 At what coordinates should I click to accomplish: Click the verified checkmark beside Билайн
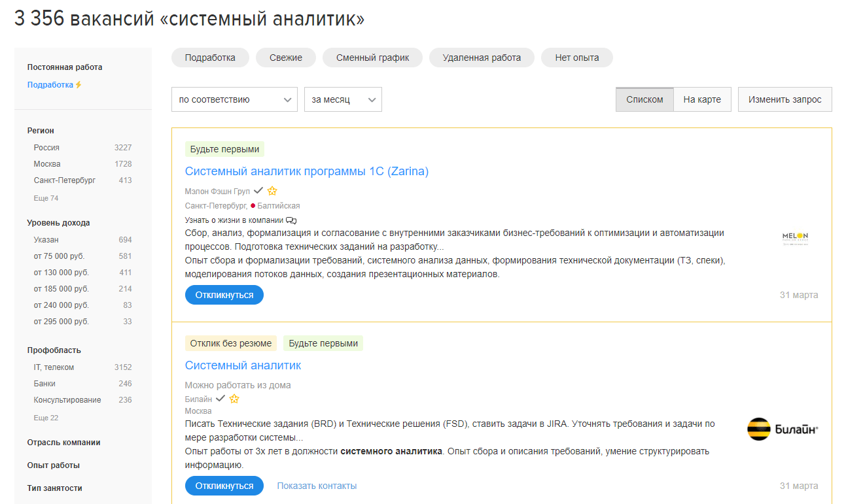click(x=221, y=398)
